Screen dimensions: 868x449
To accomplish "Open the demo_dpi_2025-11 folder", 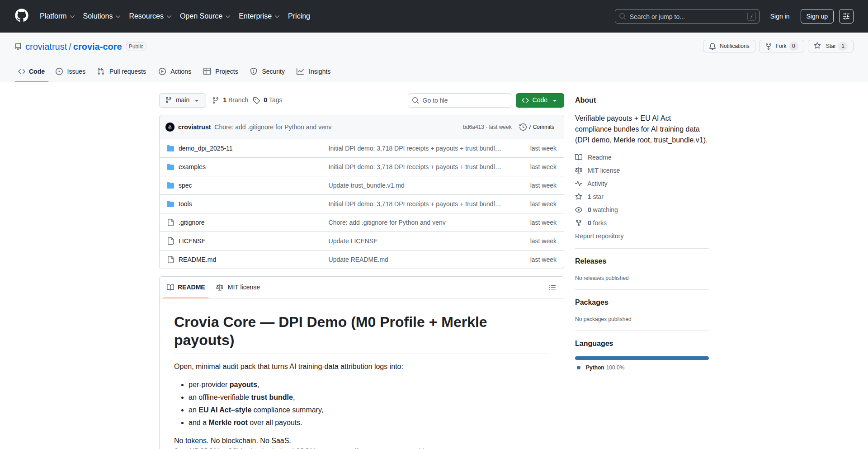I will [205, 148].
